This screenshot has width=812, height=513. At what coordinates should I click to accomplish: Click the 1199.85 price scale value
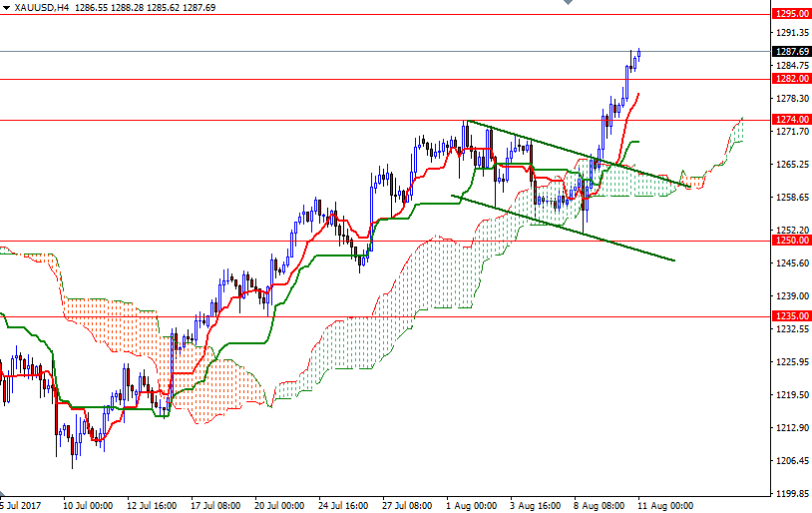click(792, 493)
